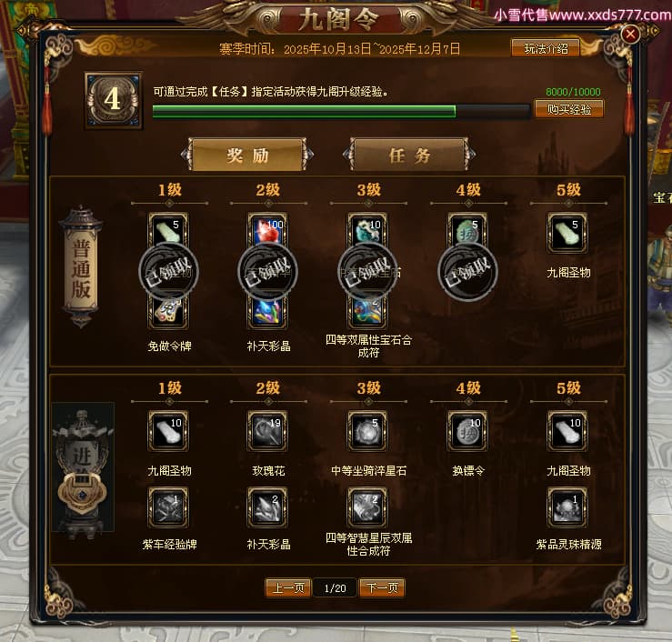The image size is (672, 642).
Task: Select the 换镖令 reward icon in 进阶 row
Action: point(467,431)
